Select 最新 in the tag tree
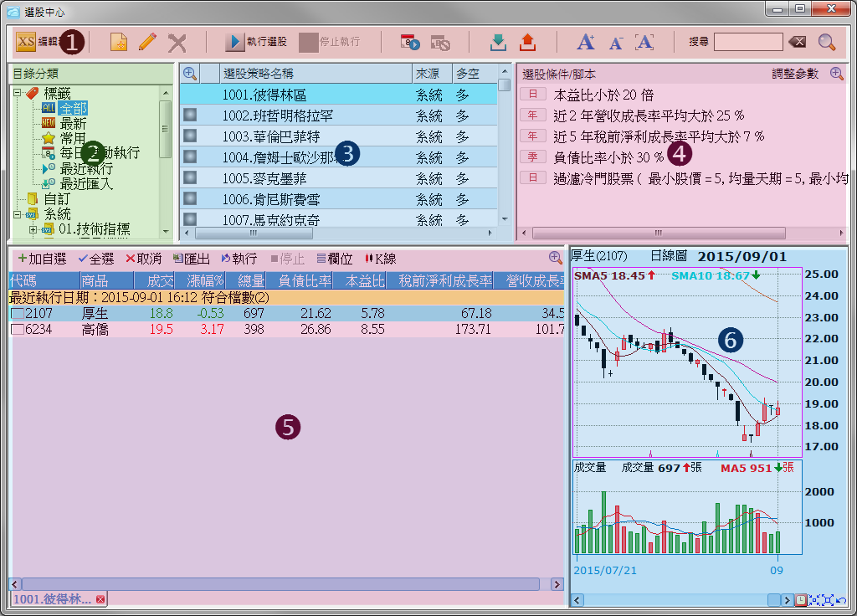This screenshot has width=857, height=616. click(73, 123)
